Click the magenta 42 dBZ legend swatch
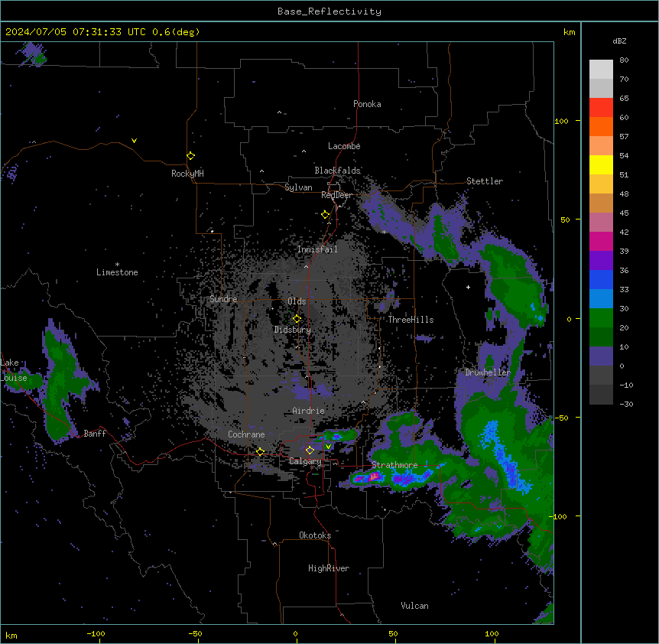 (x=601, y=241)
